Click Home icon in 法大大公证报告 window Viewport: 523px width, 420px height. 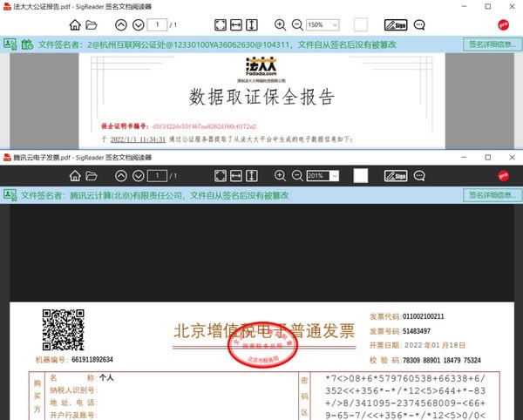click(x=75, y=25)
